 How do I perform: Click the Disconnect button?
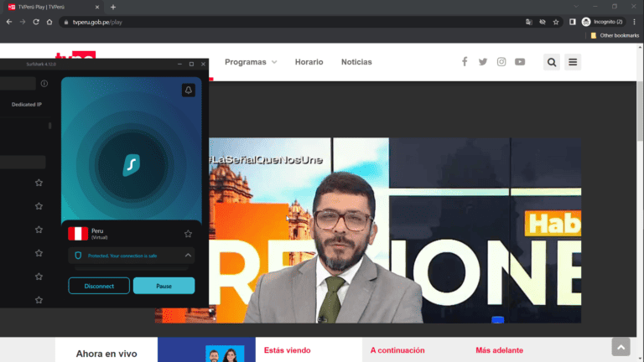(x=99, y=286)
